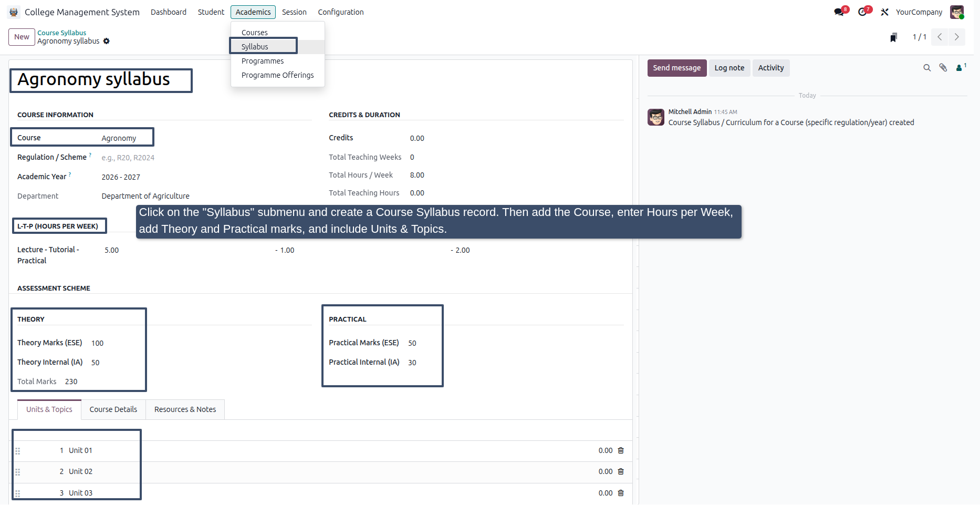Click the bookmark icon near pager
The width and height of the screenshot is (980, 505).
[x=893, y=37]
